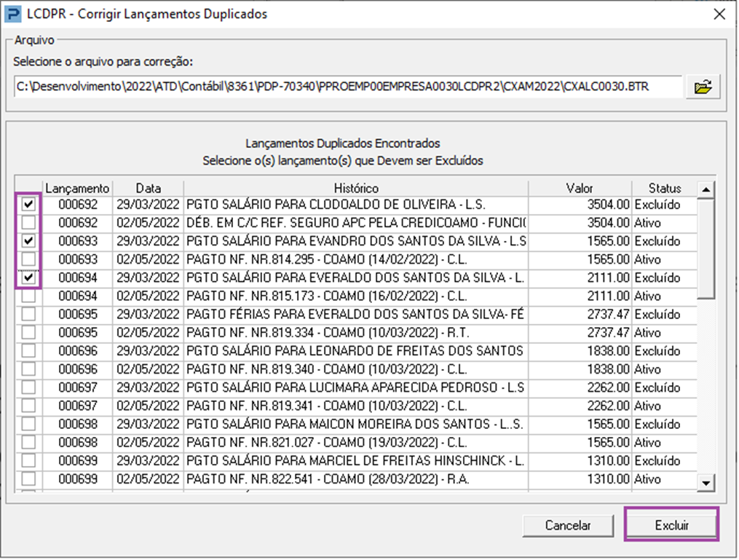Select PGTO SALÁRIO PARA LEONARDO DE FREITAS entry
This screenshot has height=560, width=739.
[x=356, y=351]
